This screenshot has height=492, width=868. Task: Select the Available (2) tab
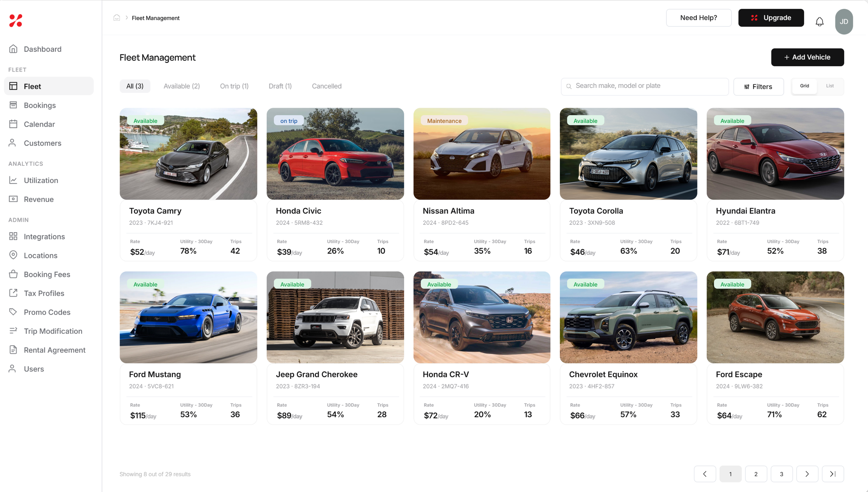(181, 86)
